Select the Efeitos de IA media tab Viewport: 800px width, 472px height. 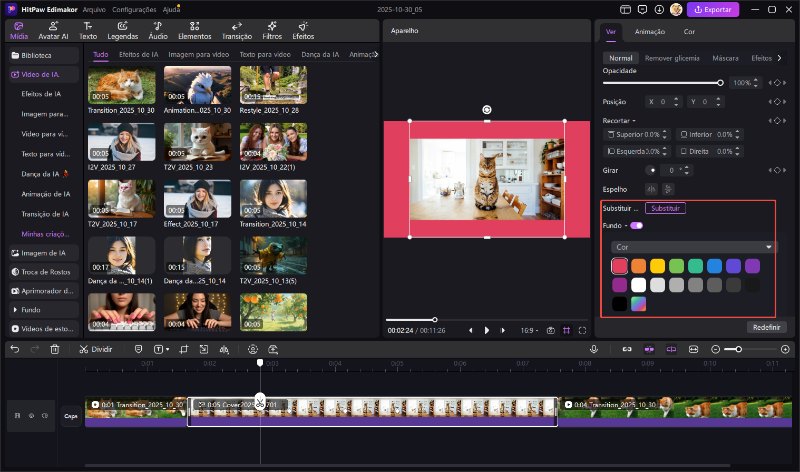[138, 54]
